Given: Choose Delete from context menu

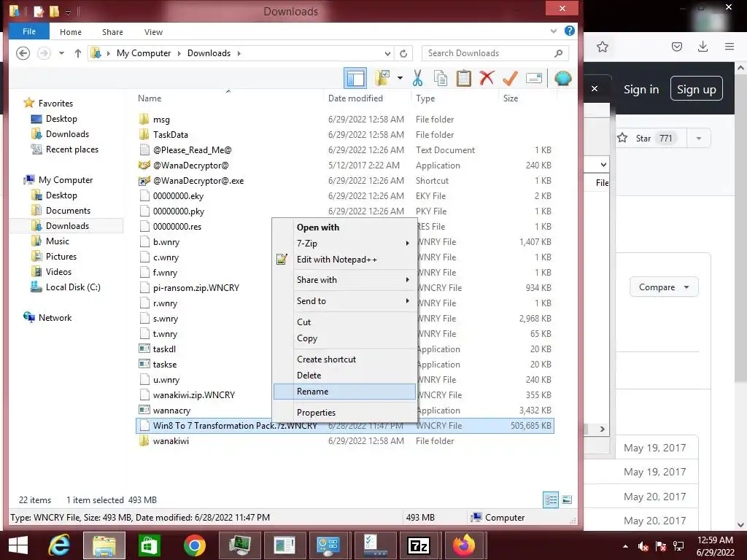Looking at the screenshot, I should click(345, 376).
